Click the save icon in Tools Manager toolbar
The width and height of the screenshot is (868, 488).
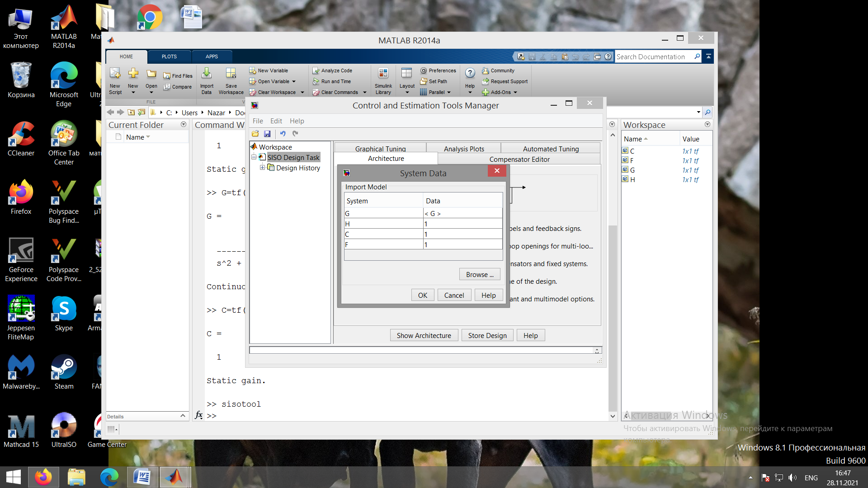(x=267, y=134)
